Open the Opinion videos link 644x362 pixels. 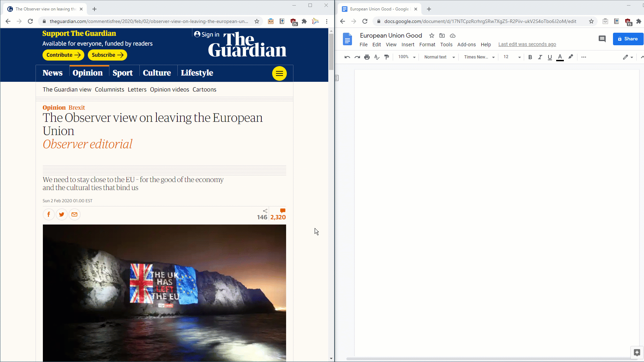coord(169,89)
